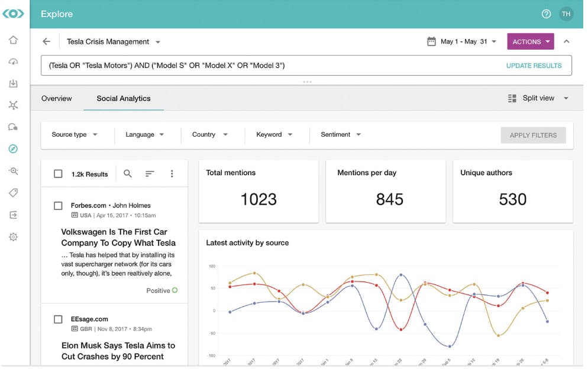Screen dimensions: 588x375
Task: Click the article type icon beside GBR
Action: [x=75, y=329]
